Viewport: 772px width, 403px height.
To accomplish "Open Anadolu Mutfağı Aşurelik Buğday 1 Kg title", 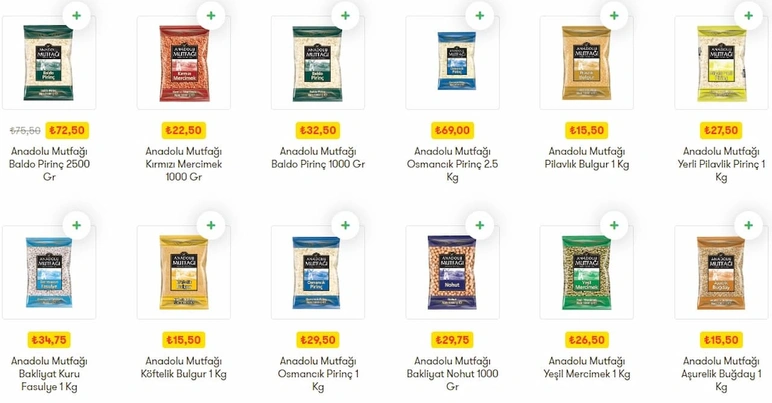I will pos(721,374).
